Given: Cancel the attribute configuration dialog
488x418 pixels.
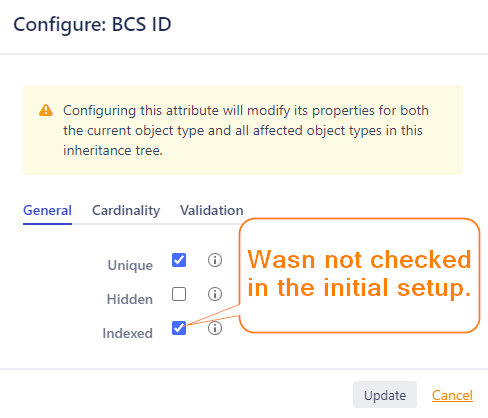Looking at the screenshot, I should pyautogui.click(x=452, y=395).
